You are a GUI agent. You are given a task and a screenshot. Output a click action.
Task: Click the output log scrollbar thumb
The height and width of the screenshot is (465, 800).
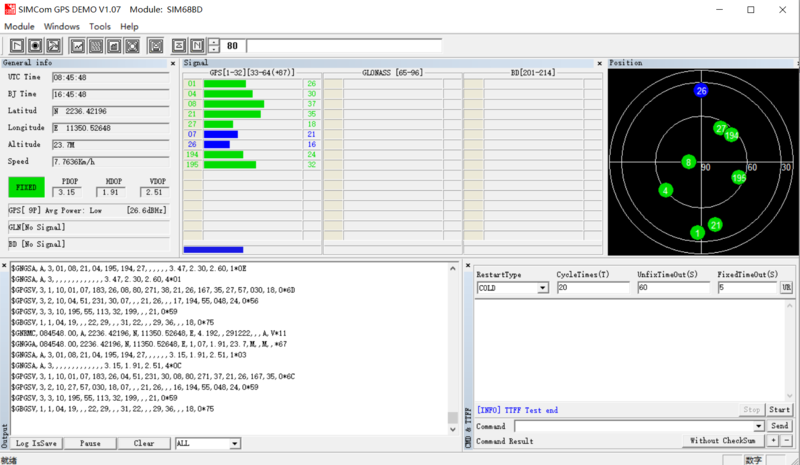(453, 418)
